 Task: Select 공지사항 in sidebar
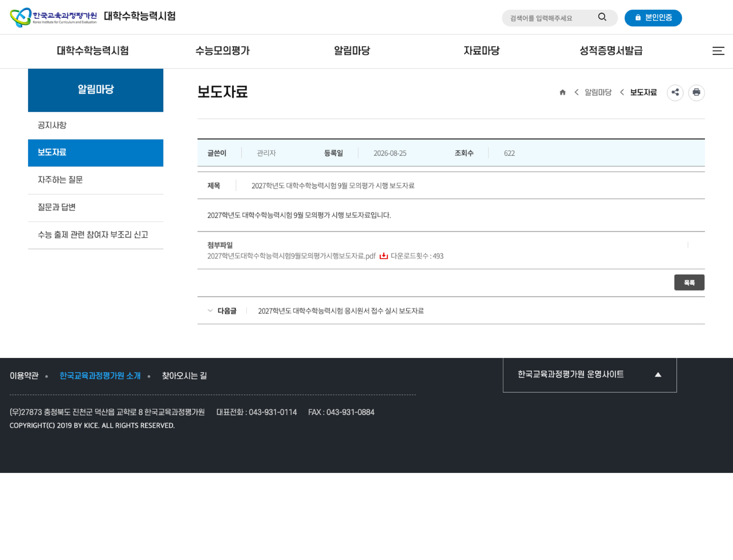click(96, 126)
